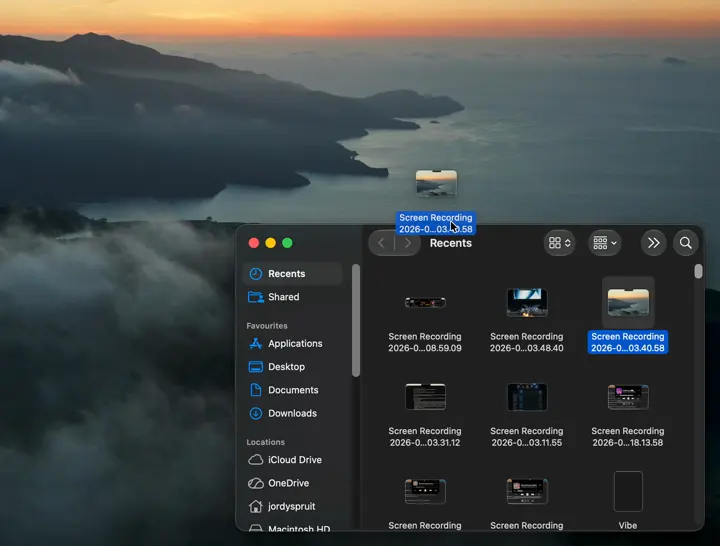Click the Recents clock icon

256,274
